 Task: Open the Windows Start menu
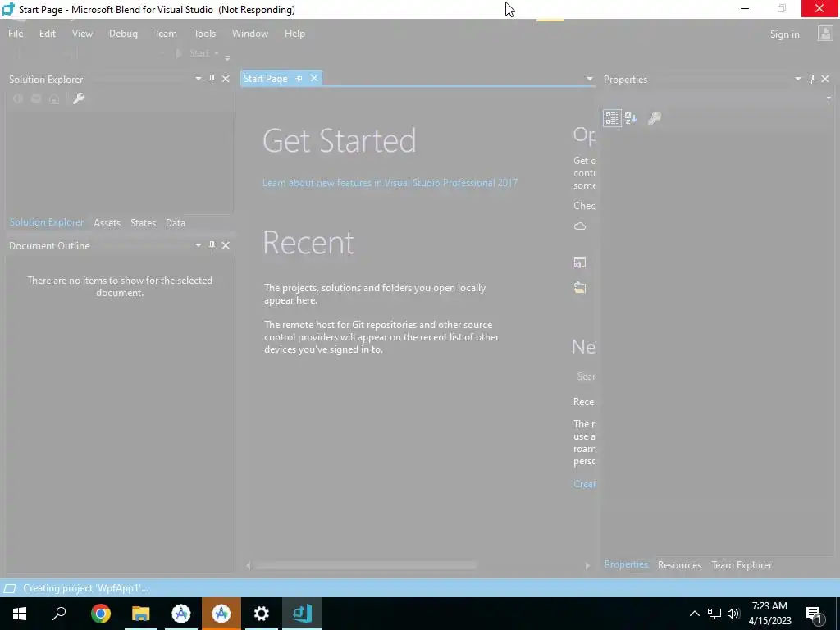tap(20, 613)
